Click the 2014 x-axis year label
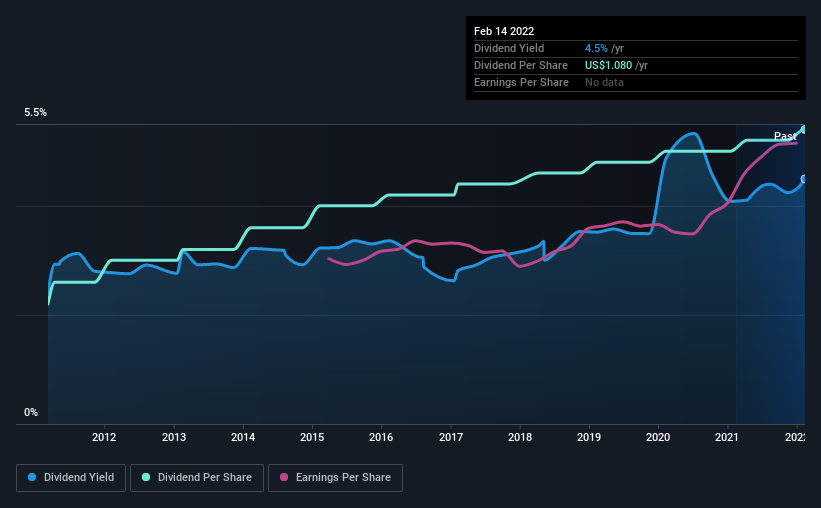821x508 pixels. click(x=243, y=437)
